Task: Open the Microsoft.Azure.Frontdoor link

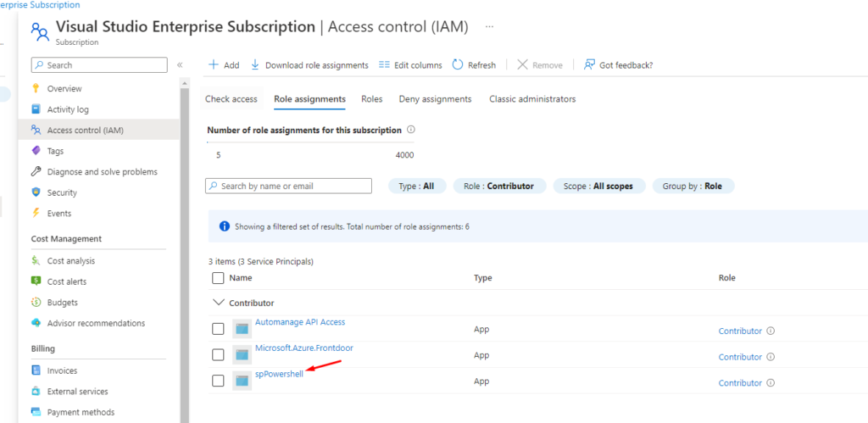Action: point(304,348)
